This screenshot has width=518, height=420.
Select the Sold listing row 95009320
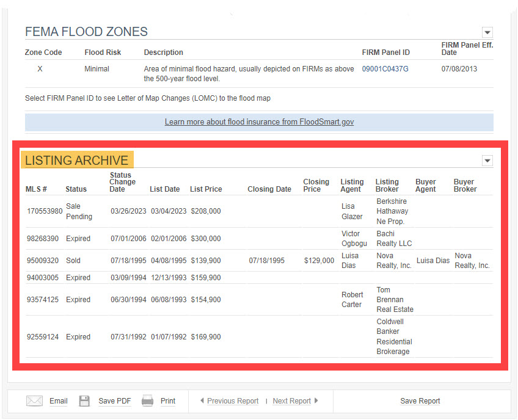(260, 261)
